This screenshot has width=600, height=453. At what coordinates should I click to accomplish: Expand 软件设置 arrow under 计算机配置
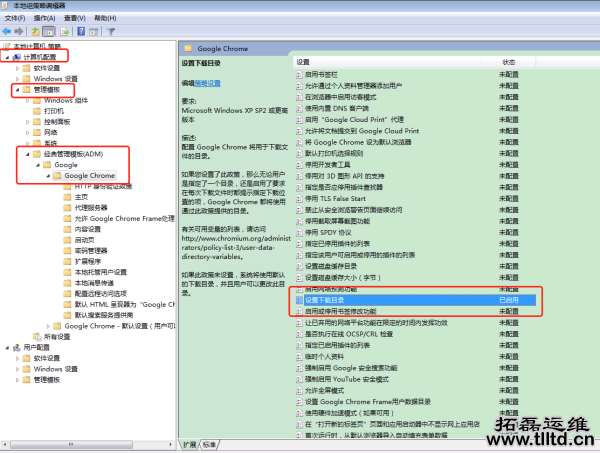tap(17, 68)
